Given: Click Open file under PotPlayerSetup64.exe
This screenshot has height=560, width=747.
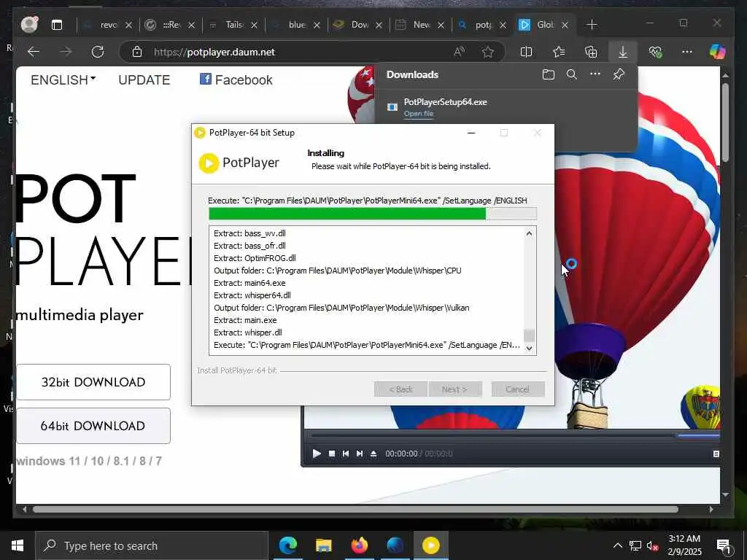Looking at the screenshot, I should click(x=419, y=113).
